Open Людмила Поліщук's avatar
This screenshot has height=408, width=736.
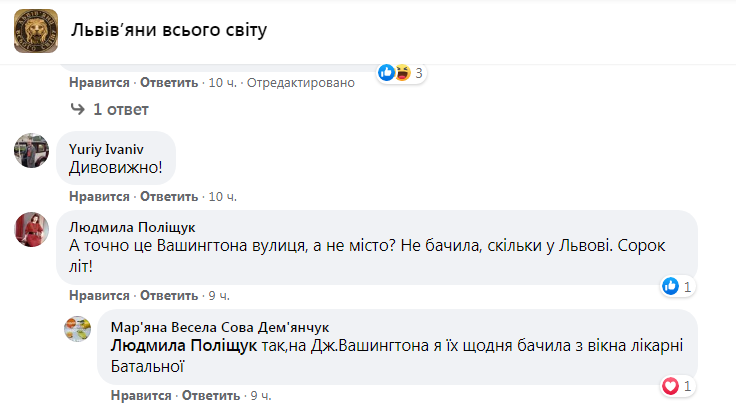click(x=32, y=229)
